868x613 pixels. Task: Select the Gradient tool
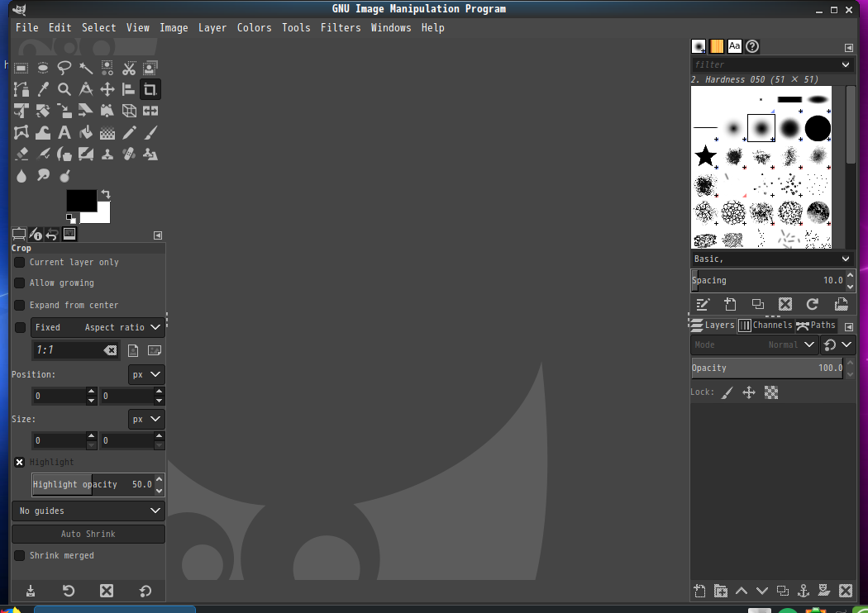coord(107,133)
